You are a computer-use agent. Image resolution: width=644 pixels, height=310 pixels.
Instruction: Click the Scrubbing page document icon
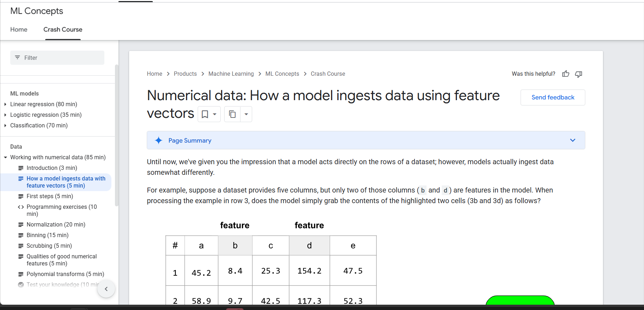[x=21, y=246]
